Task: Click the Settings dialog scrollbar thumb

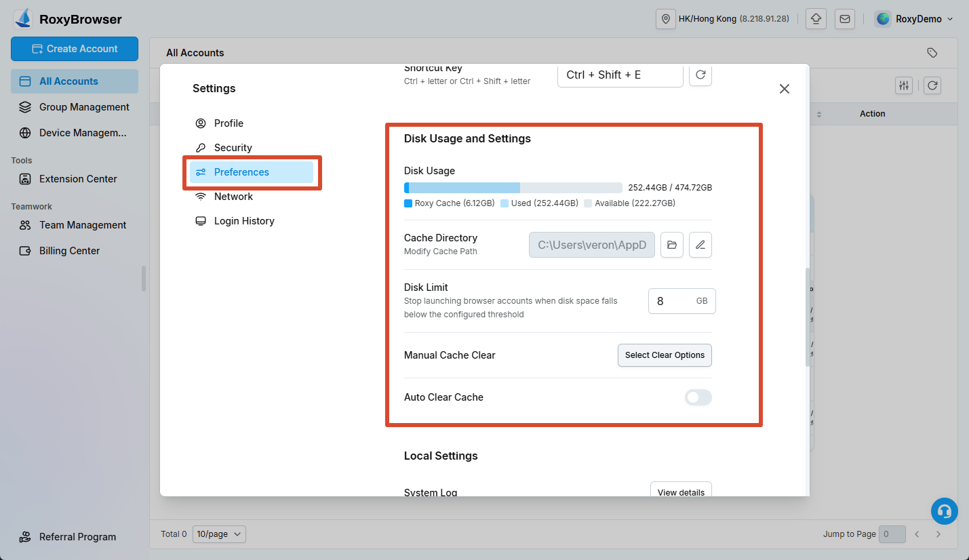Action: (x=807, y=317)
